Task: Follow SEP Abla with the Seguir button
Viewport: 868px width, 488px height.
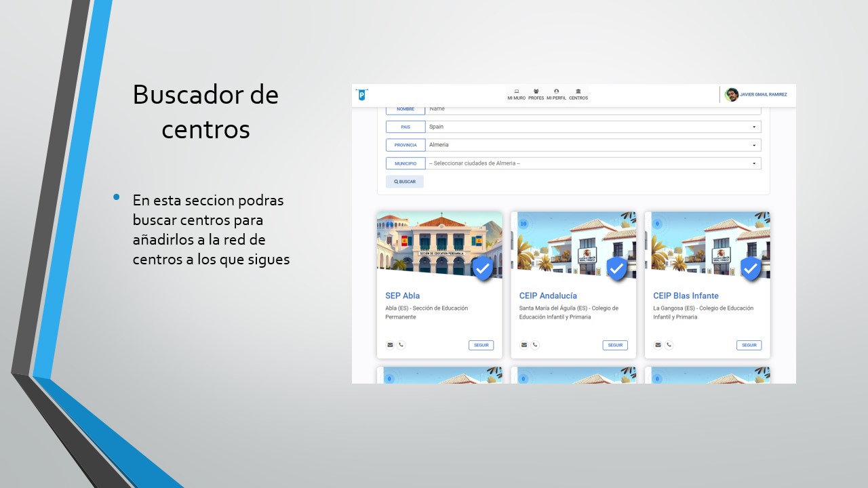Action: (481, 345)
